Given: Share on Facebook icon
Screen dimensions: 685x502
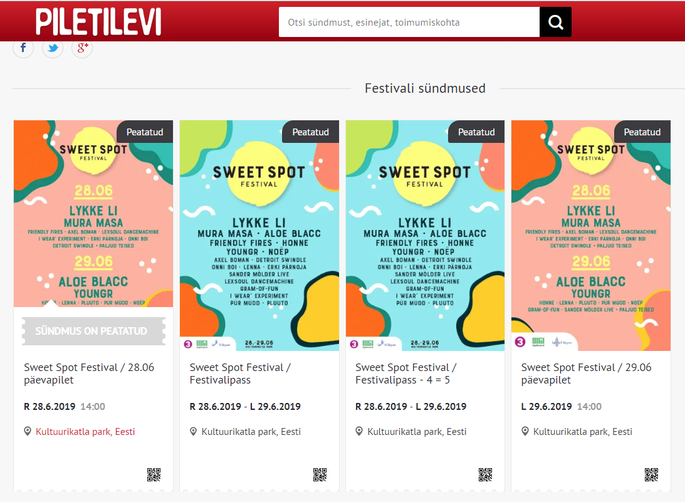Looking at the screenshot, I should click(23, 47).
